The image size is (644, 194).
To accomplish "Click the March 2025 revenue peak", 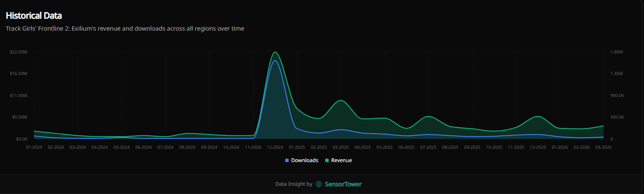I will (341, 100).
